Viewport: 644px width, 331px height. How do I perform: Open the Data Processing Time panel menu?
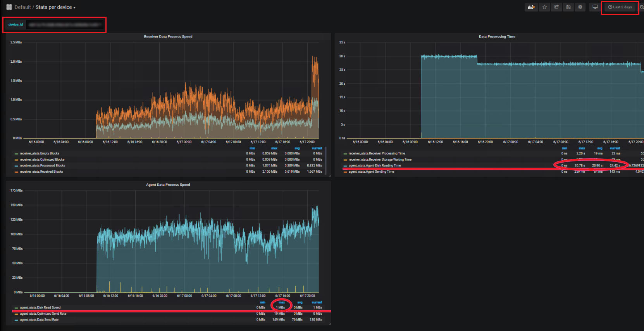point(497,37)
